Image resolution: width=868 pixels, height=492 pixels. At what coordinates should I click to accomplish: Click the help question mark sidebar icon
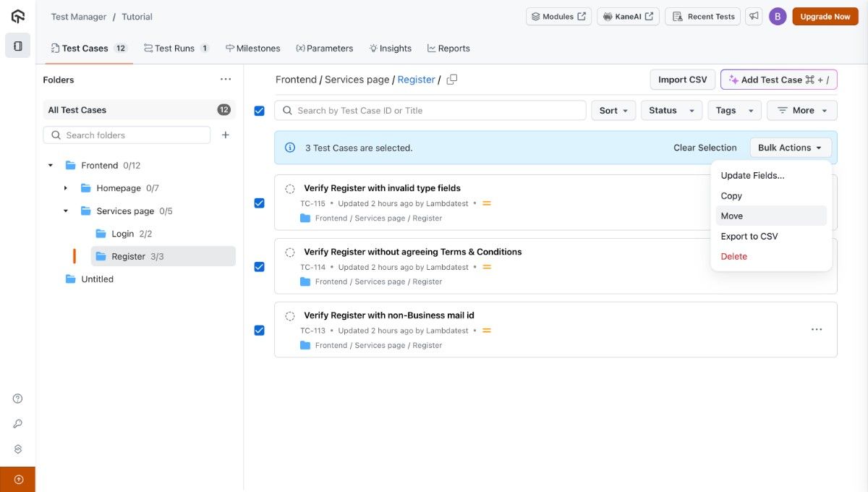(x=18, y=399)
